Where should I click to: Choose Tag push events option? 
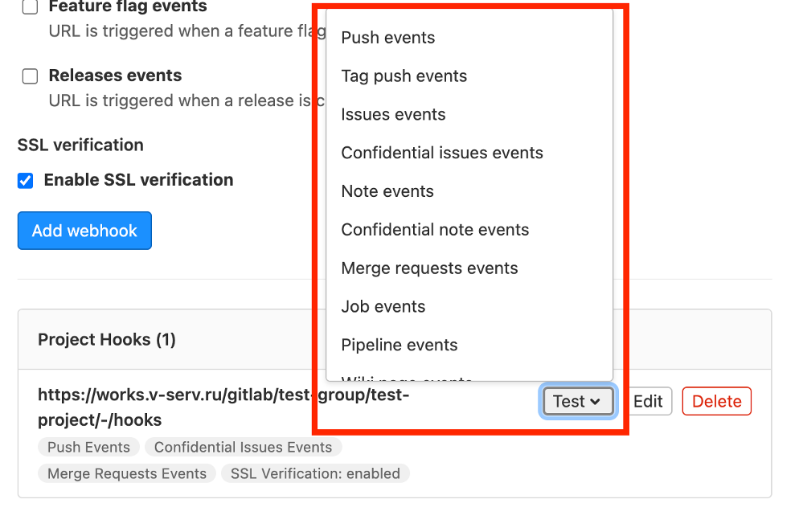(469, 76)
